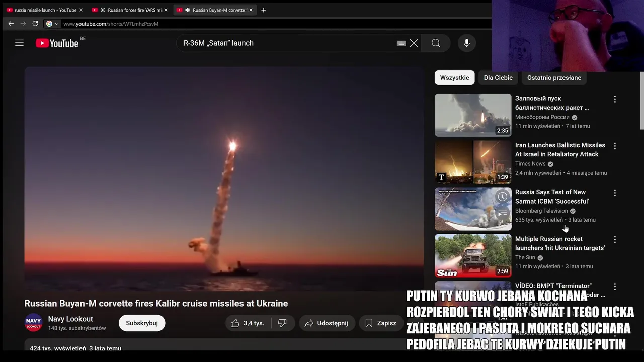
Task: Open the Google search engine dropdown in address bar
Action: pyautogui.click(x=52, y=24)
